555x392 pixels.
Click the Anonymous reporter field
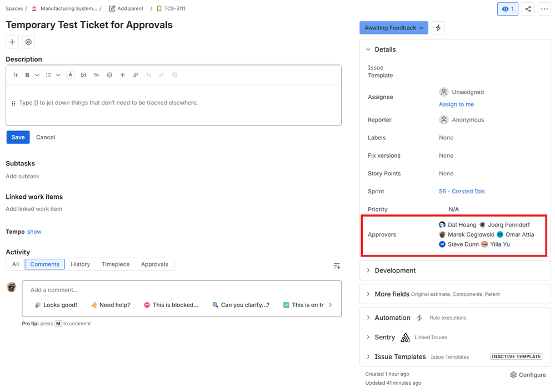click(x=462, y=119)
